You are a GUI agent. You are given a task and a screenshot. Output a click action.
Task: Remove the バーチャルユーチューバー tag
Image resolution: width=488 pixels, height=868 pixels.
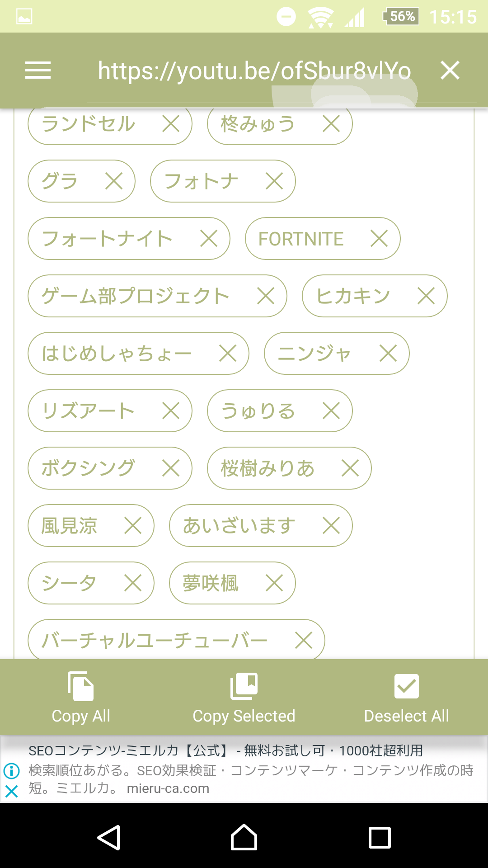pos(304,641)
